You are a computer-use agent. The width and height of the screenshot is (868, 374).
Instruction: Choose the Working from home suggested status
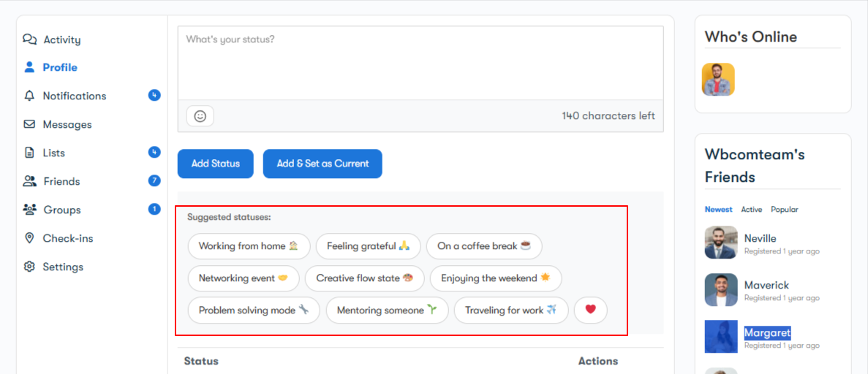[x=249, y=246]
